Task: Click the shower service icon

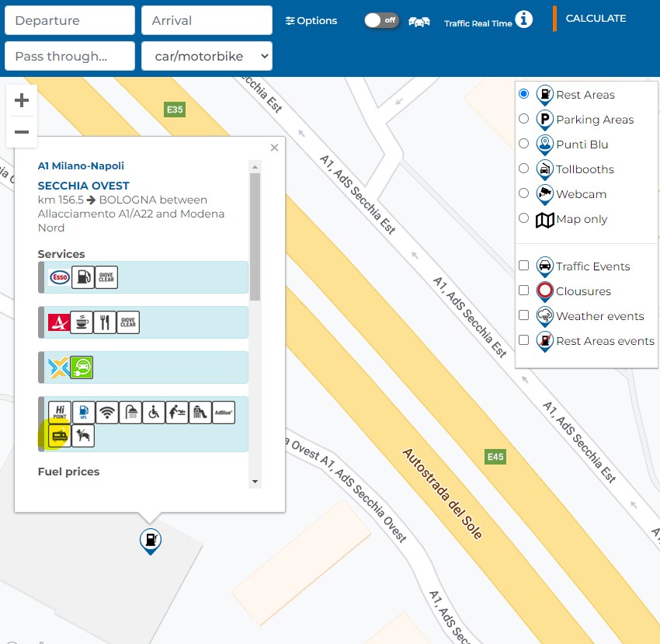Action: pos(130,413)
